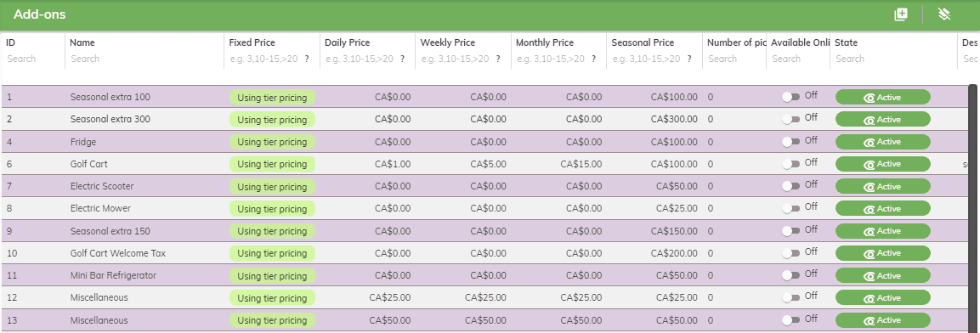Click the Monthly Price filter help question mark
Screen dimensions: 980x333
click(594, 59)
